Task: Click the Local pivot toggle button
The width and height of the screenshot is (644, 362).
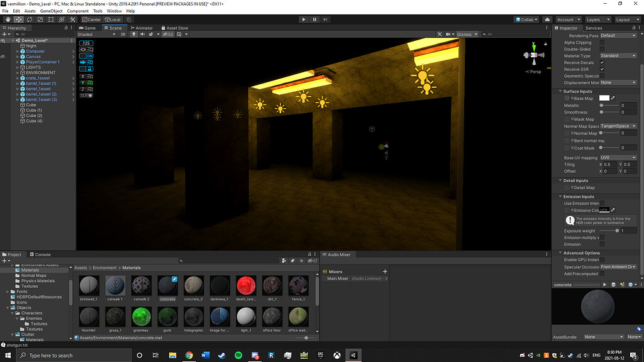Action: tap(113, 19)
